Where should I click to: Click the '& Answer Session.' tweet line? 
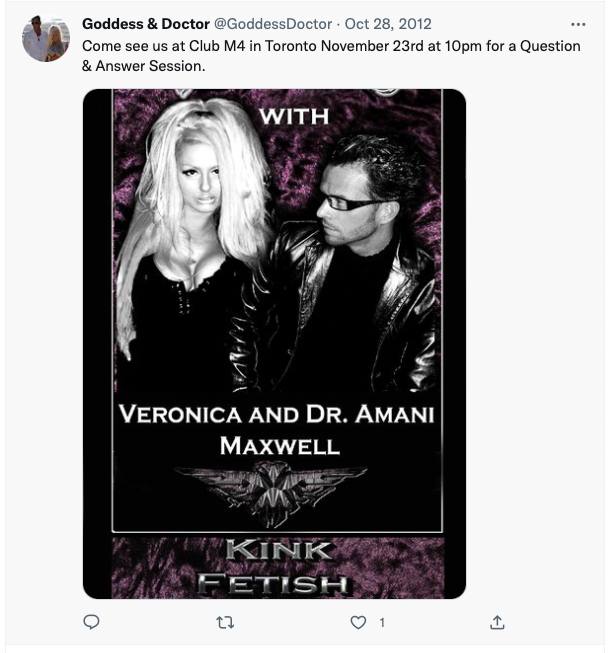point(144,66)
